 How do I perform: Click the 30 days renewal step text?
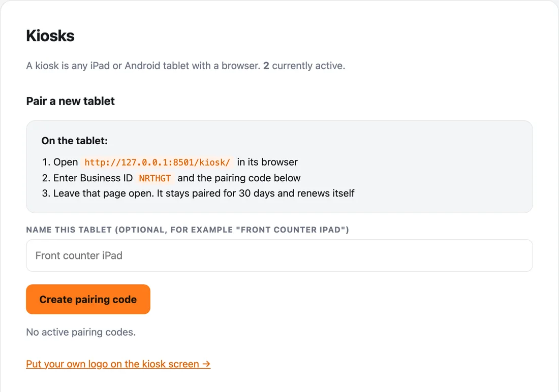[x=204, y=193]
